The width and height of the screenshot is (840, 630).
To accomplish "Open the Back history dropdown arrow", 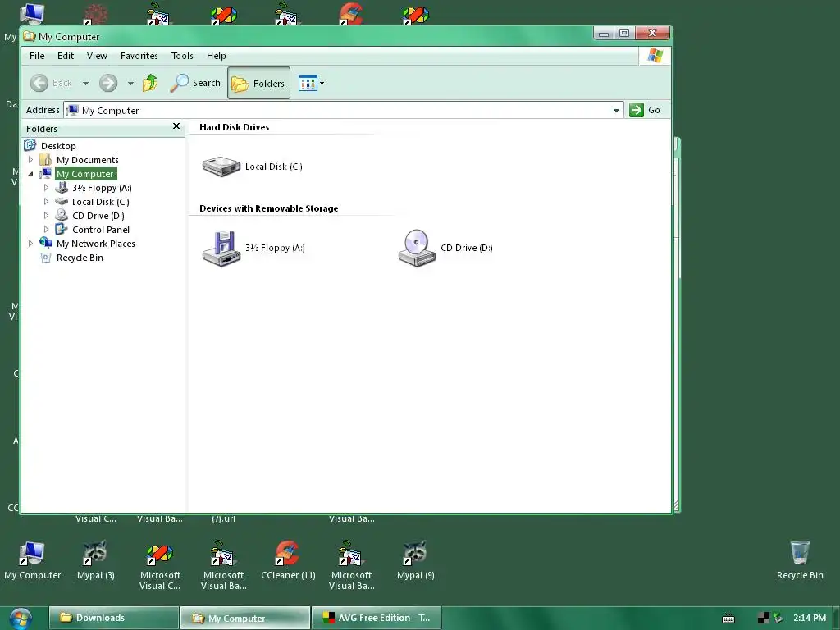I will [x=85, y=83].
